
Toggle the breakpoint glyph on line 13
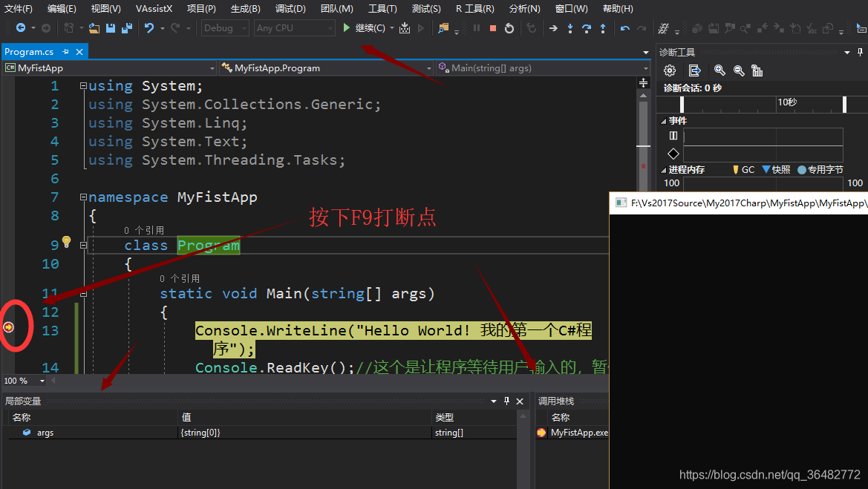tap(8, 327)
